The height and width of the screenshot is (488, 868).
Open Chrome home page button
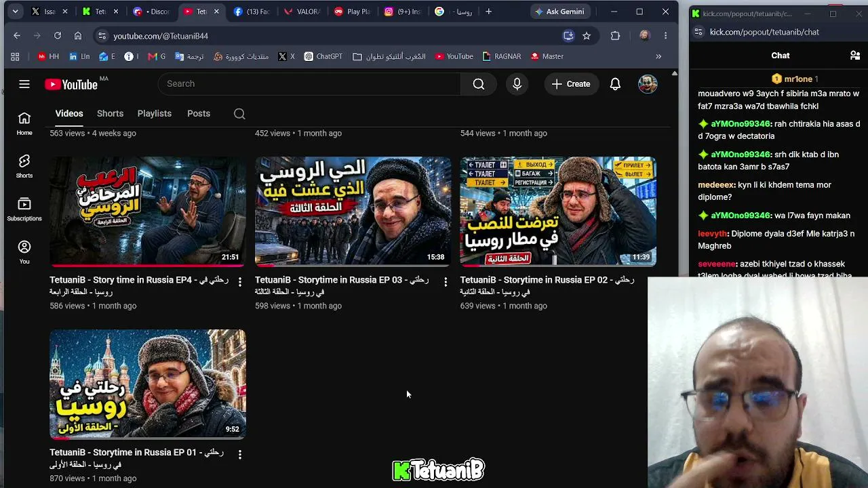pos(78,36)
